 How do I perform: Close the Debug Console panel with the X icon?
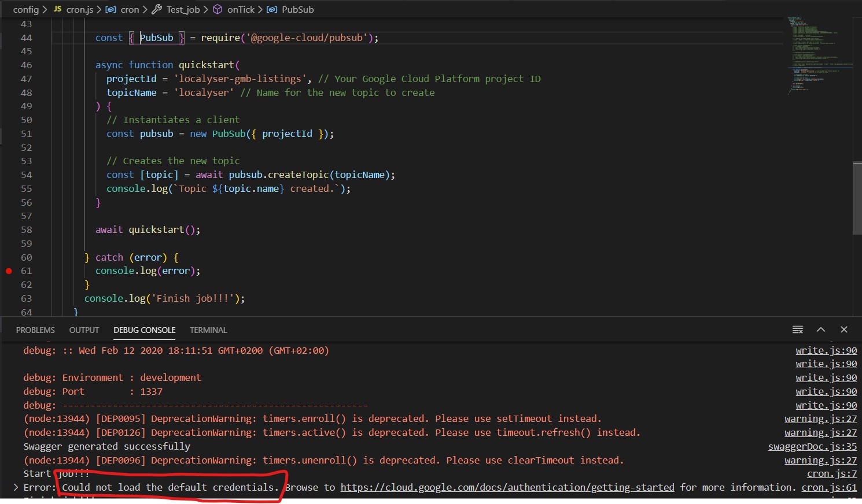click(x=843, y=329)
